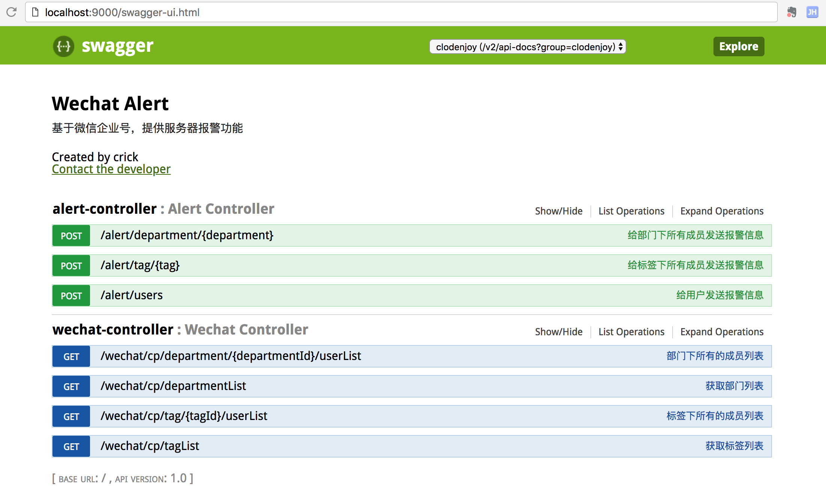Click POST badge for /alert/tag/{tag}
This screenshot has width=826, height=504.
(71, 266)
